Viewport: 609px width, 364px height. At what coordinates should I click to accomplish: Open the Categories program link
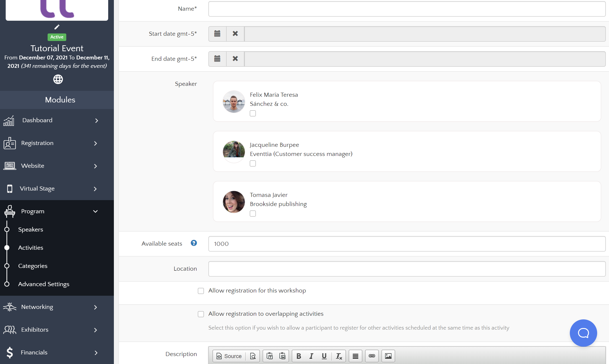(33, 266)
